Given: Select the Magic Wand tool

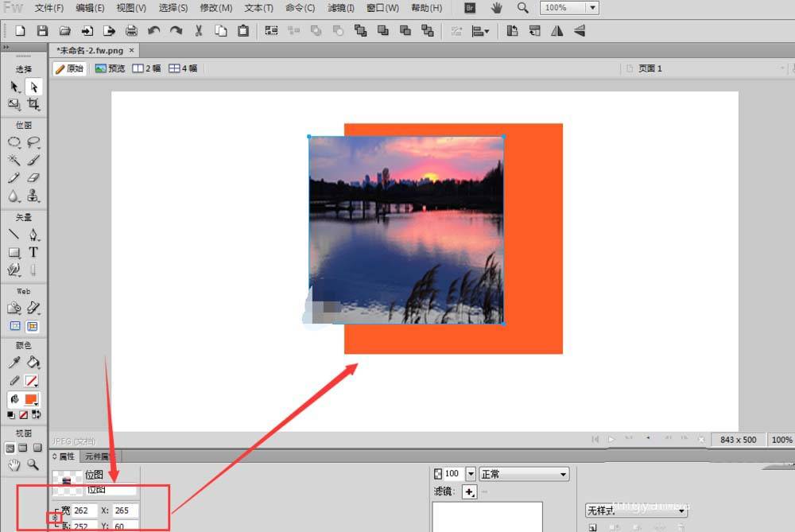Looking at the screenshot, I should click(x=14, y=160).
